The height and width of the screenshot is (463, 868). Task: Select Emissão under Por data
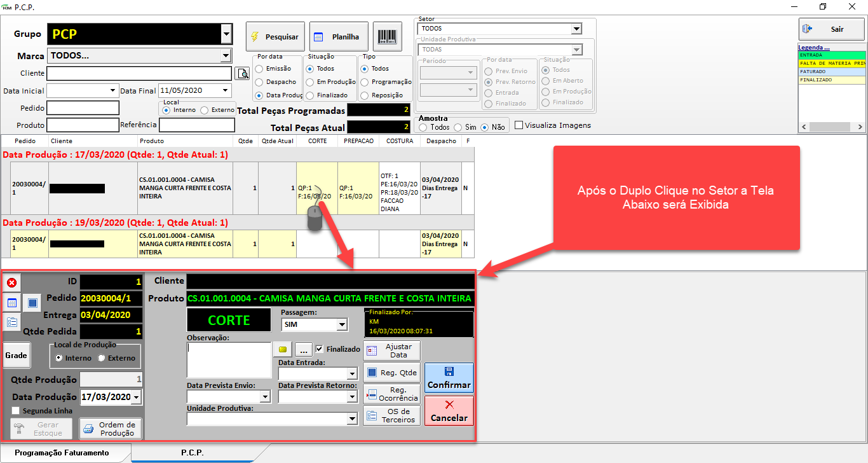[259, 69]
